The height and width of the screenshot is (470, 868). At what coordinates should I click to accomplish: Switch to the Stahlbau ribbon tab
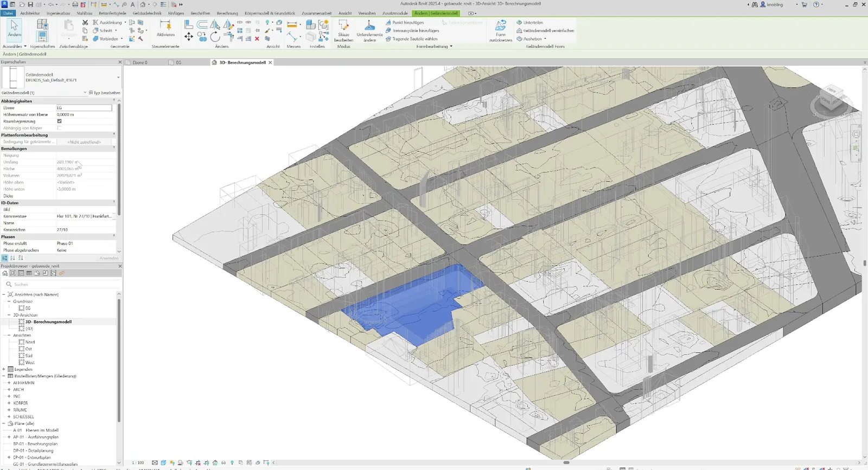(84, 13)
